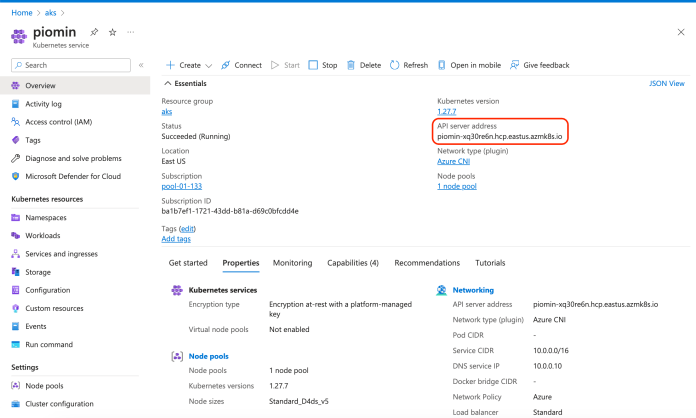Switch to the Monitoring tab

[292, 263]
